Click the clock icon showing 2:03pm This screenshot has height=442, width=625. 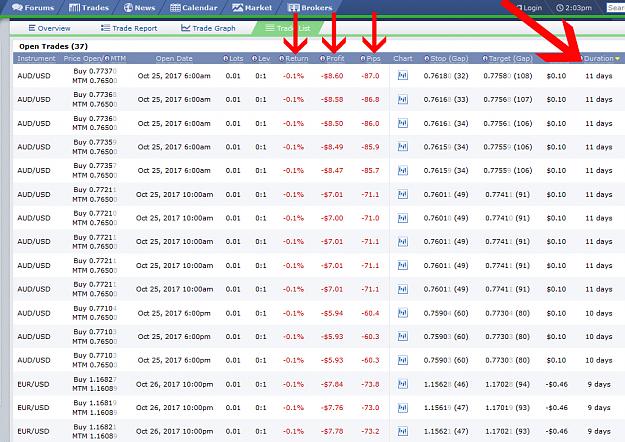pos(560,8)
